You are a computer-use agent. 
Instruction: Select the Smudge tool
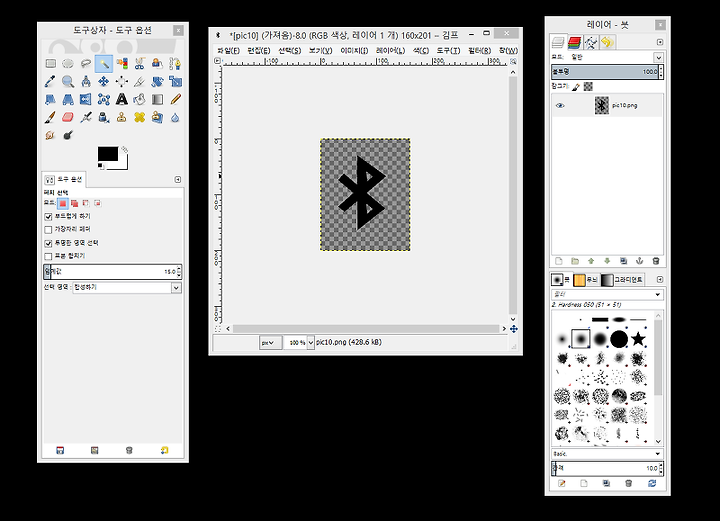tap(51, 135)
